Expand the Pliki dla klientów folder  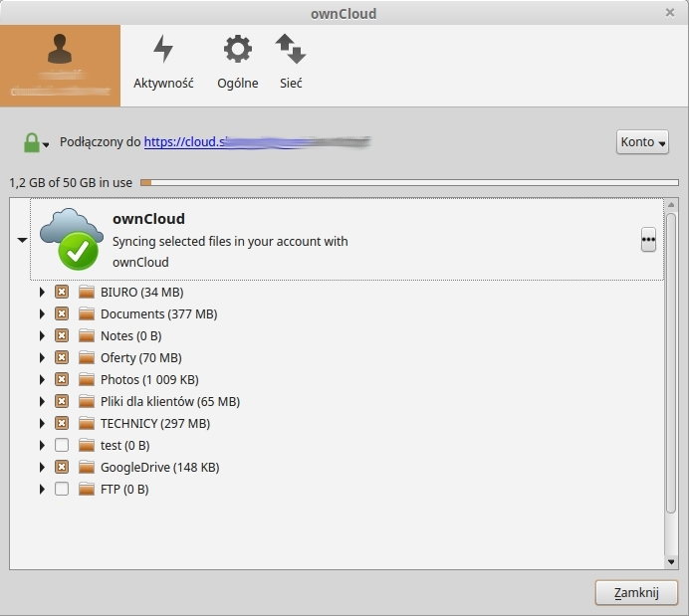[42, 401]
